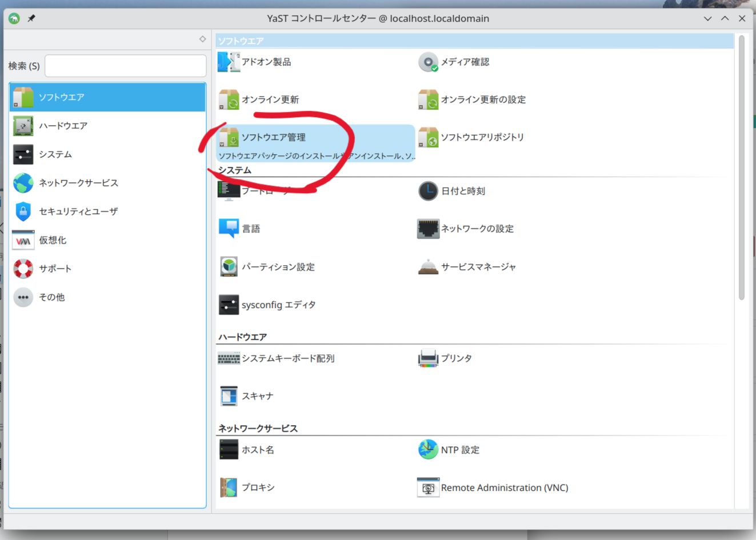
Task: Click the 言語 label
Action: point(251,229)
